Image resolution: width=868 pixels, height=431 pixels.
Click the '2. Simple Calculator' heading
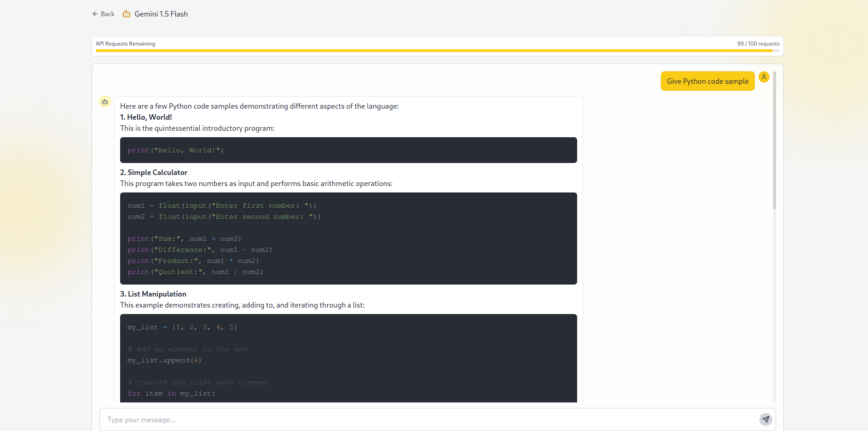(154, 172)
